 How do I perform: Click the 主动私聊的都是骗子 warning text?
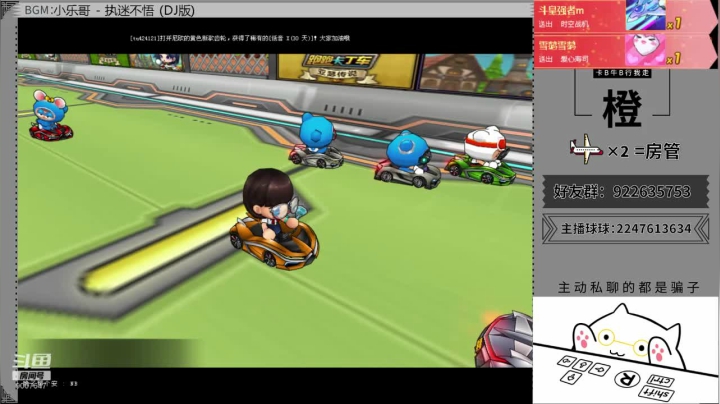(x=628, y=287)
